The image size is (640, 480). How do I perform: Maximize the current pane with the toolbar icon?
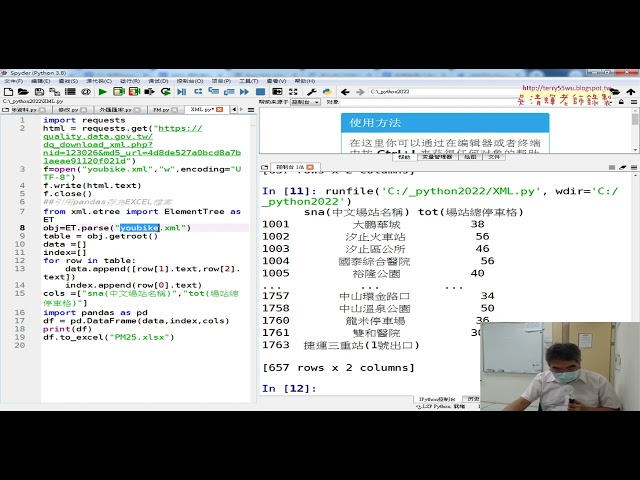tap(277, 92)
